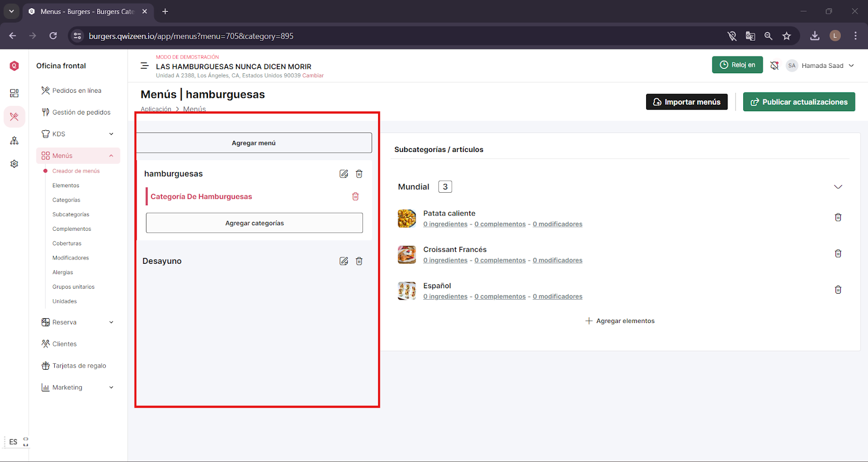Image resolution: width=868 pixels, height=462 pixels.
Task: Toggle the hamburger sidebar menu icon
Action: pyautogui.click(x=144, y=66)
